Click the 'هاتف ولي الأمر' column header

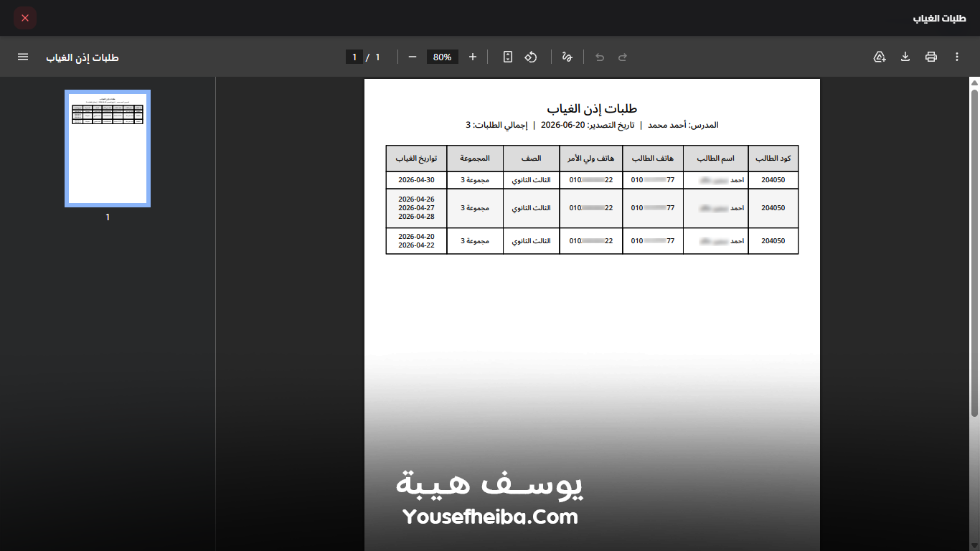tap(591, 158)
